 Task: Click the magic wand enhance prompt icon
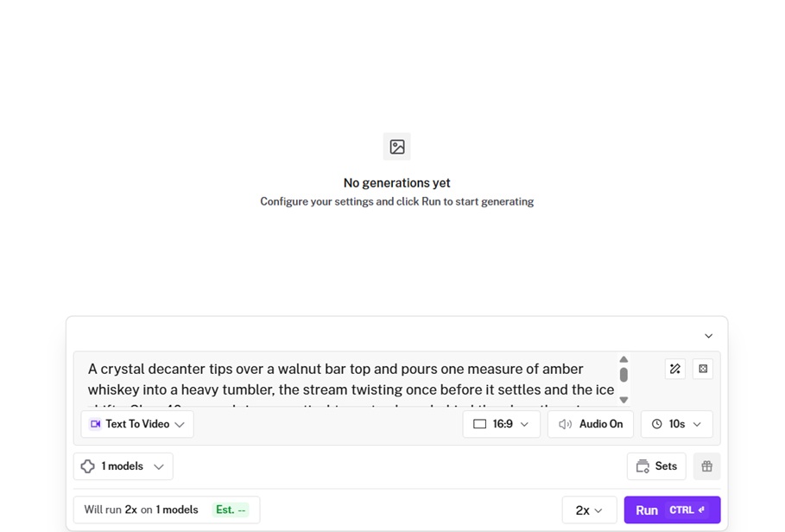pos(674,369)
